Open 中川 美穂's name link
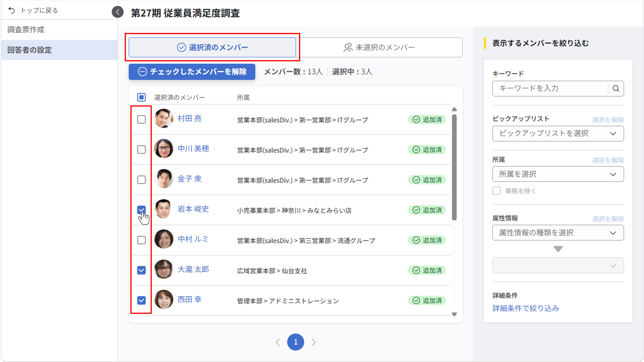The image size is (644, 362). click(x=193, y=148)
